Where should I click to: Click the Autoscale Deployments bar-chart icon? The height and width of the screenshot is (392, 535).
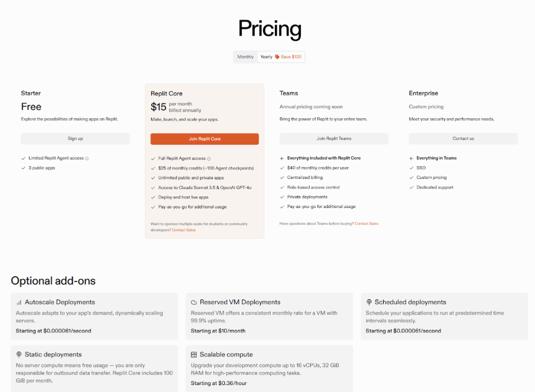pos(19,302)
